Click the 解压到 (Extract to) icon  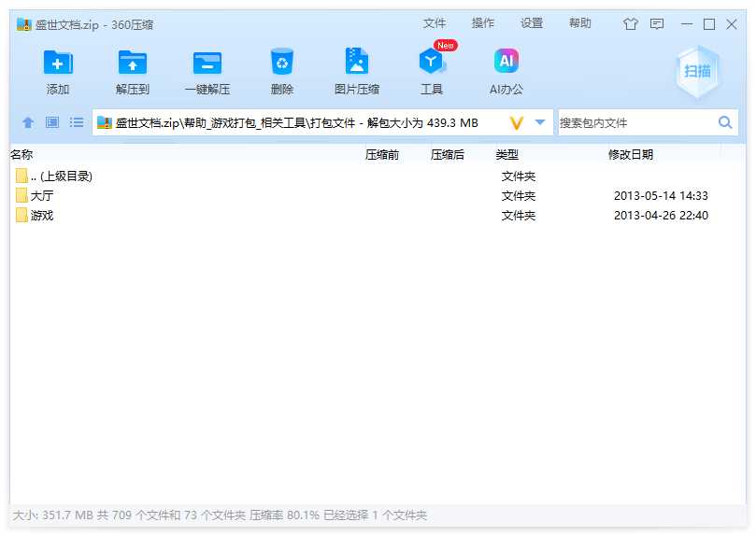coord(133,63)
